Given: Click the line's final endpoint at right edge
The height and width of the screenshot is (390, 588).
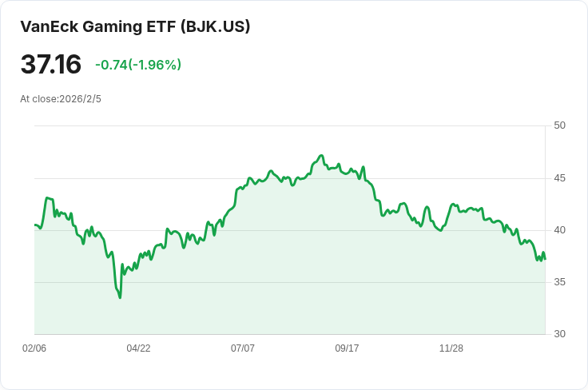Looking at the screenshot, I should [x=545, y=259].
